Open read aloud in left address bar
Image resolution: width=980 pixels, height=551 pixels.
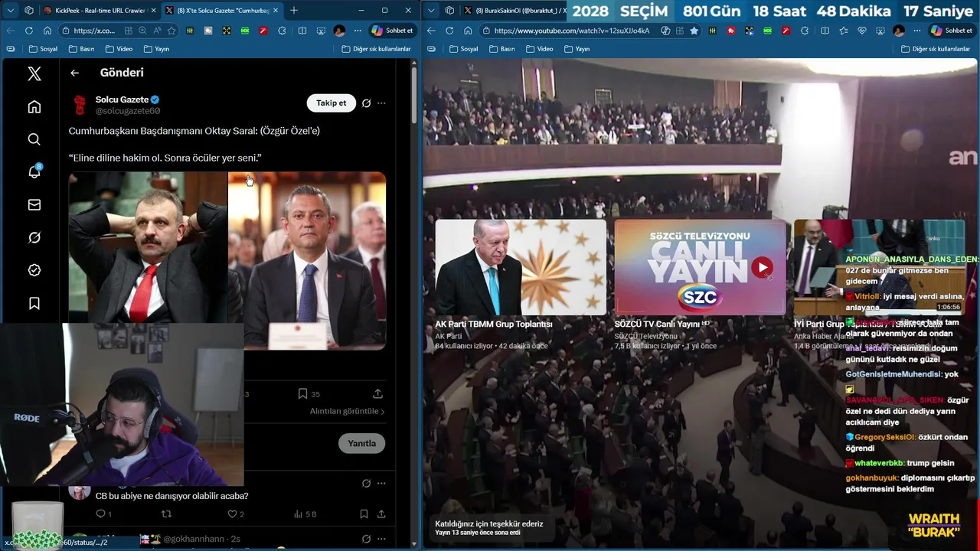tap(157, 31)
